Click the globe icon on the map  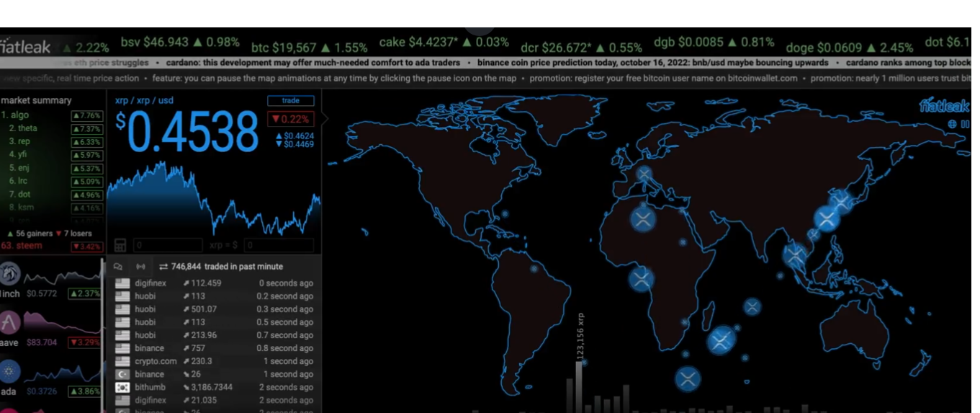[x=952, y=124]
